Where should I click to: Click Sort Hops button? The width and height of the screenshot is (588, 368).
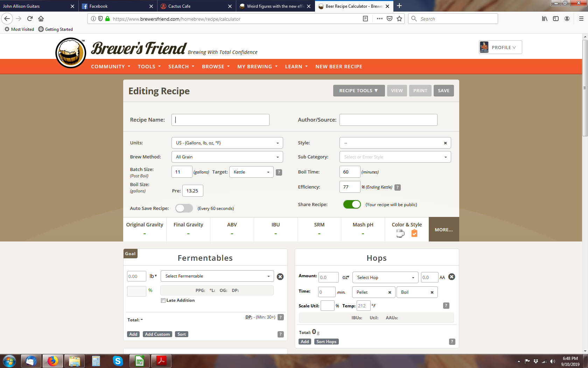point(327,342)
